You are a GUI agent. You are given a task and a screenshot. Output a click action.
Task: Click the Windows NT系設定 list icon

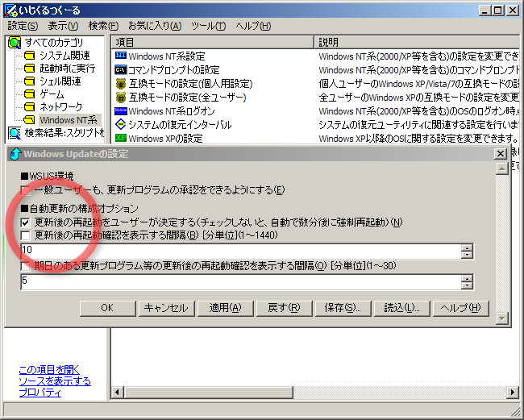pos(121,56)
